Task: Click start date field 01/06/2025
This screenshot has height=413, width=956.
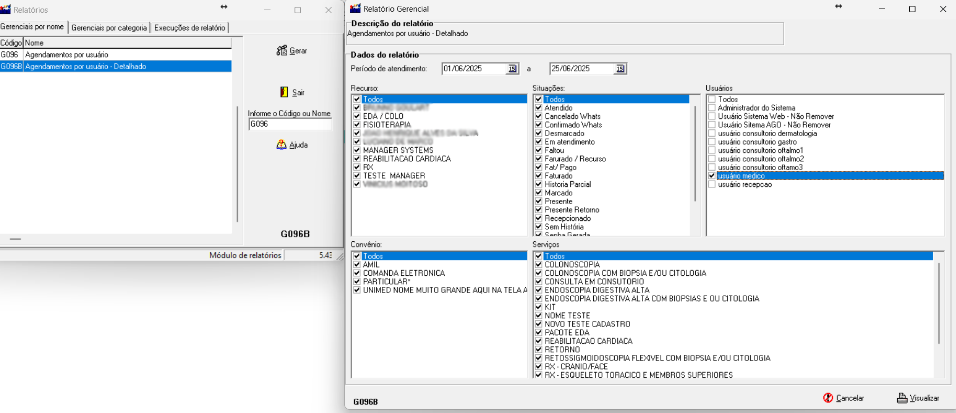Action: click(475, 69)
